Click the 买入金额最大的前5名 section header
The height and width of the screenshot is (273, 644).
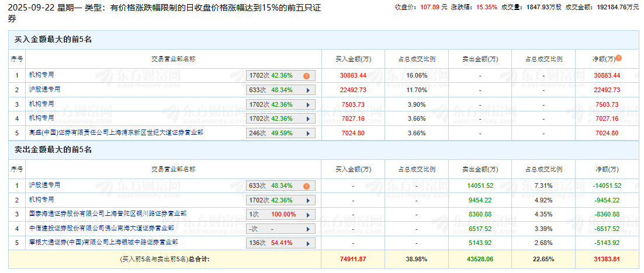pyautogui.click(x=53, y=39)
